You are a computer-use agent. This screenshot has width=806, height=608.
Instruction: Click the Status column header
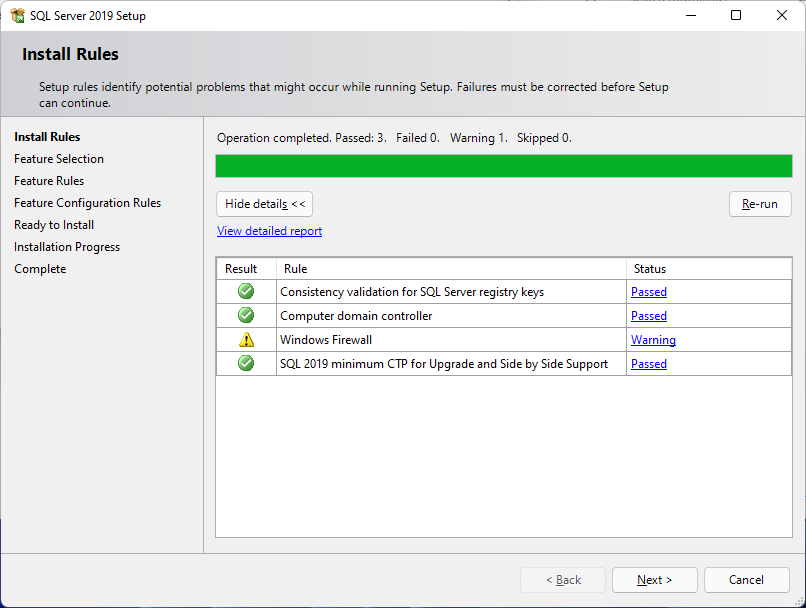(x=709, y=268)
